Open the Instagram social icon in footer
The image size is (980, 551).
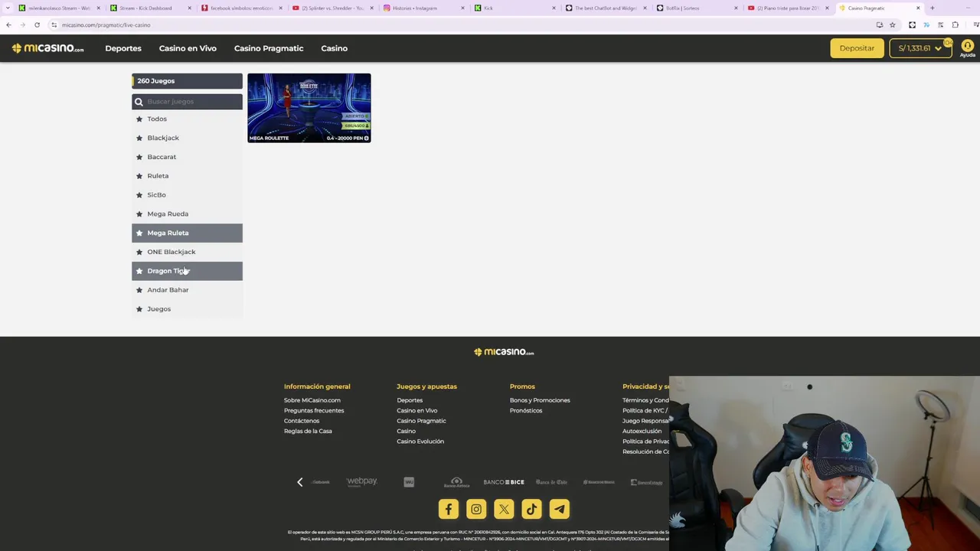point(476,509)
